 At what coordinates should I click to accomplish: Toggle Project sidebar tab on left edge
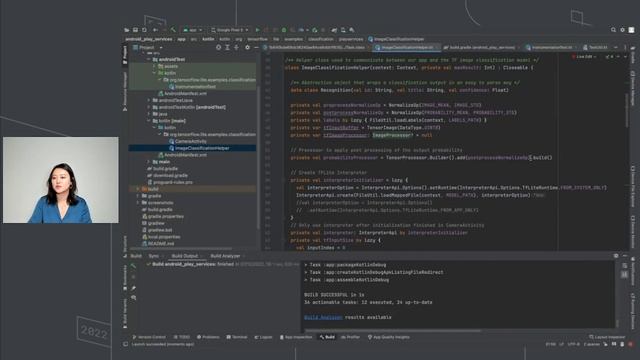point(125,55)
